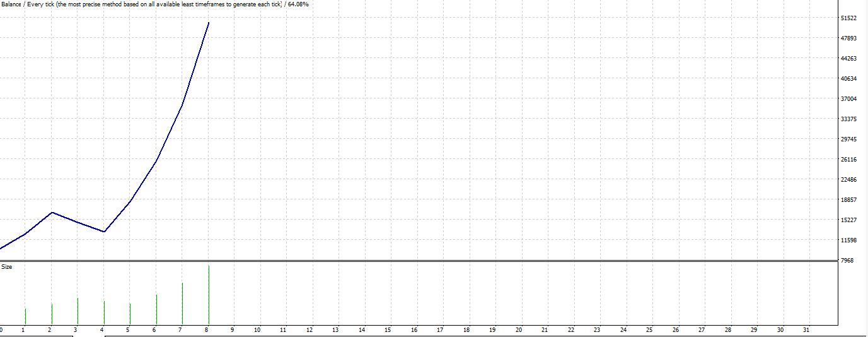Click the Size bar at trade 6
Image resolution: width=868 pixels, height=337 pixels.
click(x=156, y=309)
